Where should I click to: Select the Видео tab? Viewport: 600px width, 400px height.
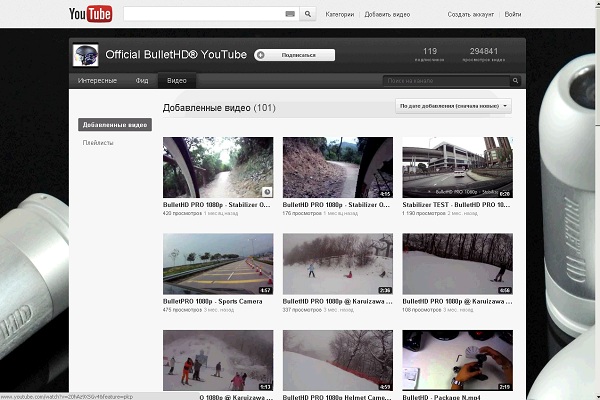pyautogui.click(x=177, y=81)
